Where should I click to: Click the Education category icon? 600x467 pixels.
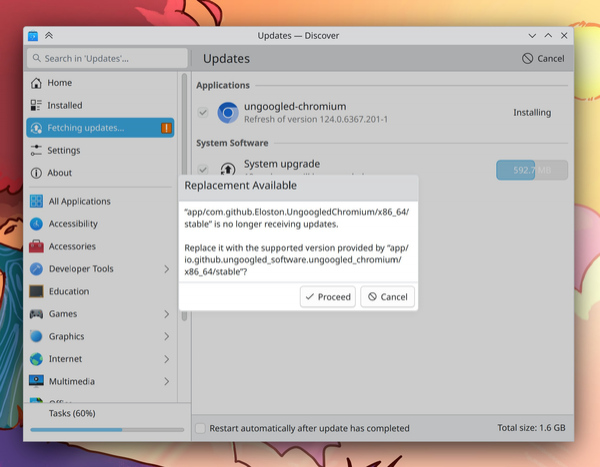click(37, 292)
